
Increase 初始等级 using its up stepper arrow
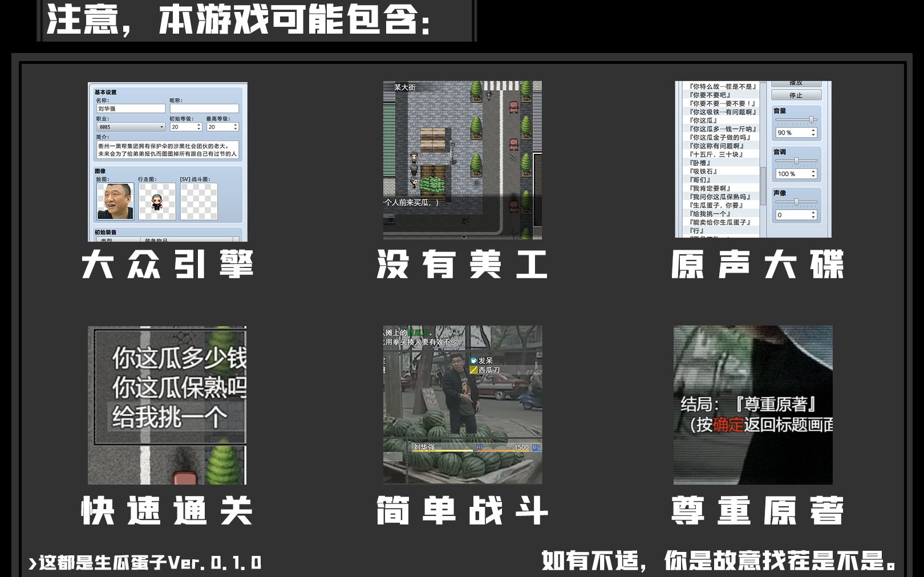click(200, 124)
